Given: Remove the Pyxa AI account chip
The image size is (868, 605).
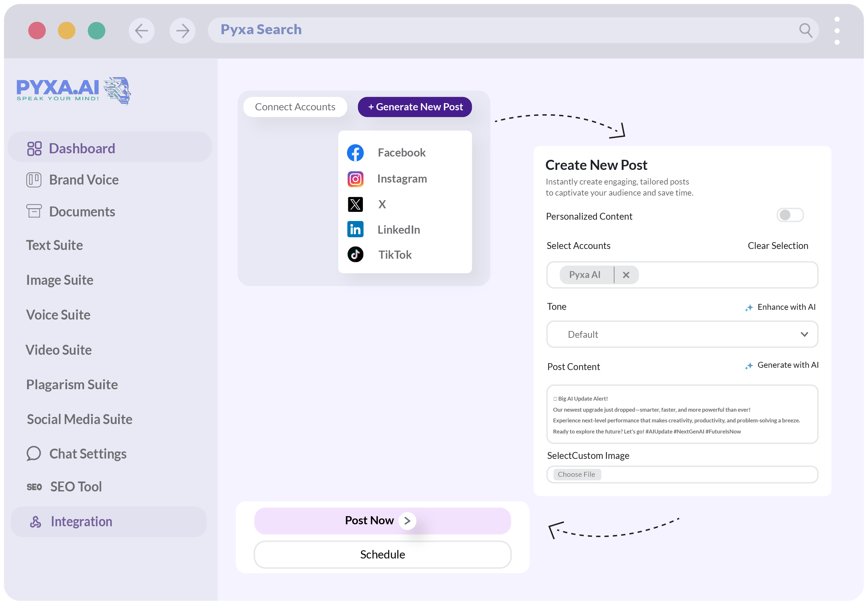Looking at the screenshot, I should pyautogui.click(x=626, y=275).
